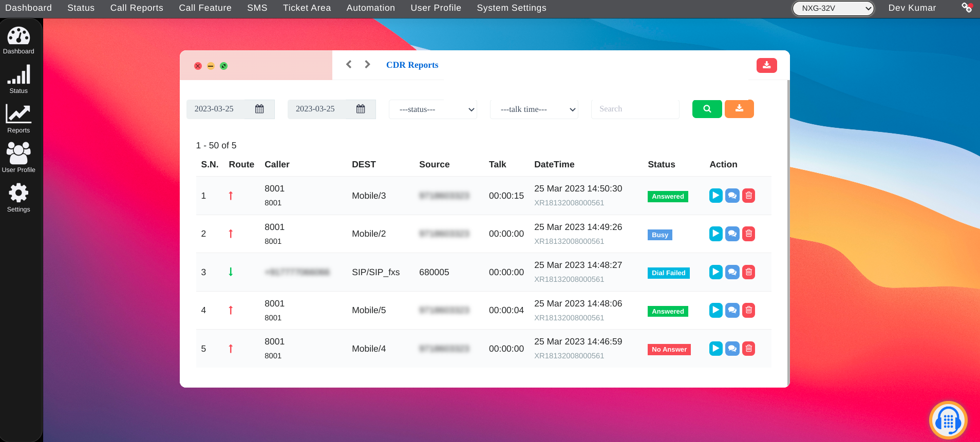Click the Search input field
The image size is (980, 442).
(x=635, y=109)
